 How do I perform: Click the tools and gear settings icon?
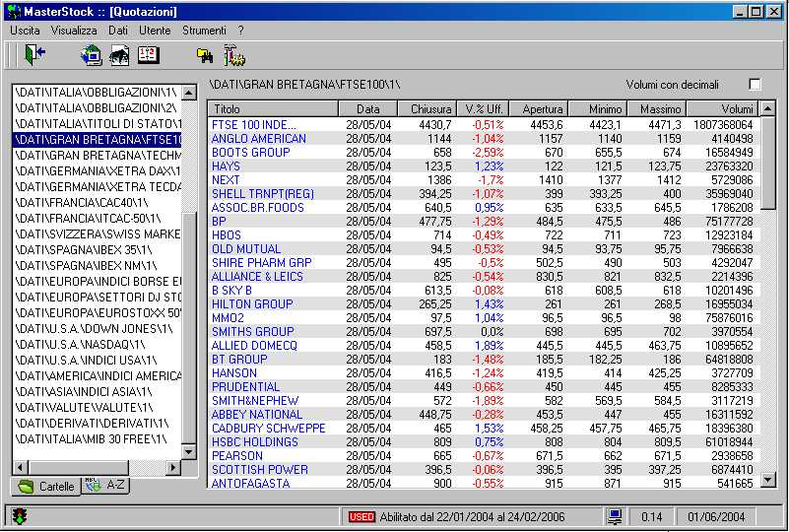pyautogui.click(x=234, y=55)
